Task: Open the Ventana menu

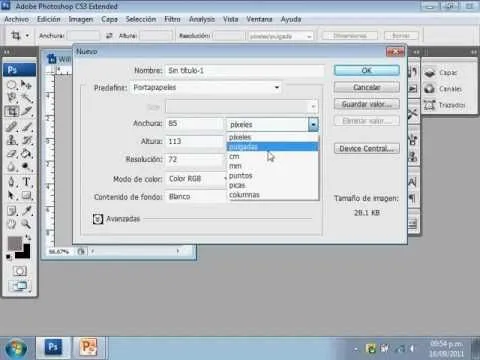Action: (x=259, y=19)
